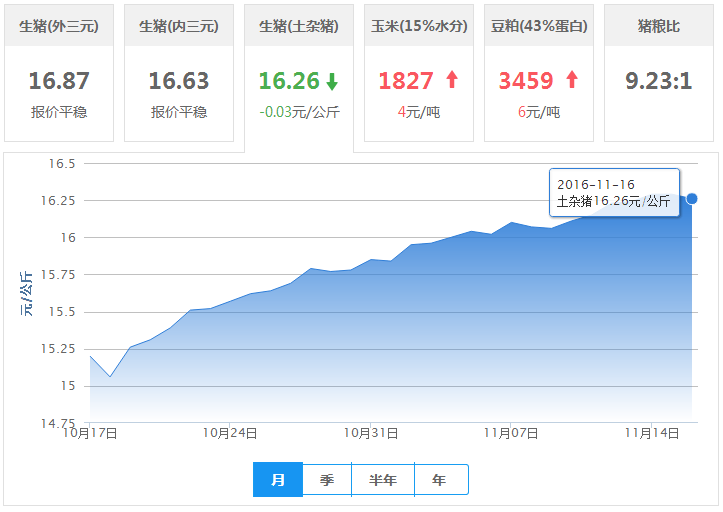Open the 玉米(15%水分) tab

tap(419, 26)
